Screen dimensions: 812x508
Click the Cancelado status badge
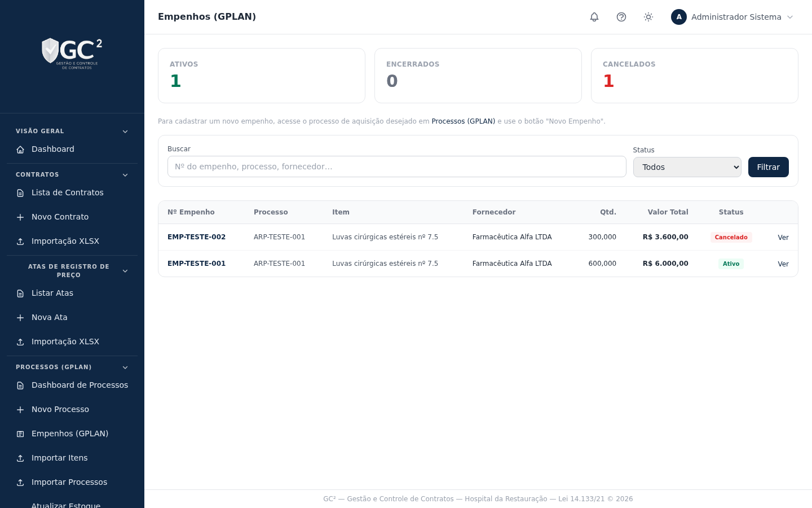point(731,237)
